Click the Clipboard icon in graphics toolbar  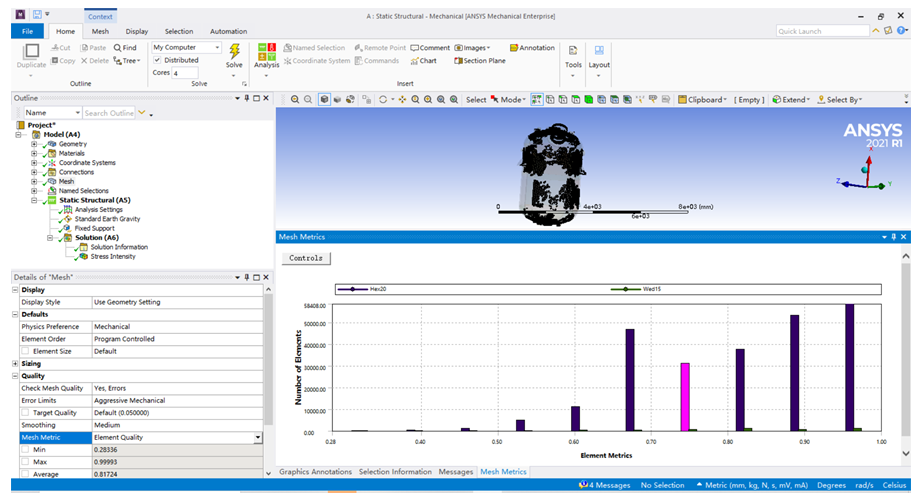(x=682, y=100)
